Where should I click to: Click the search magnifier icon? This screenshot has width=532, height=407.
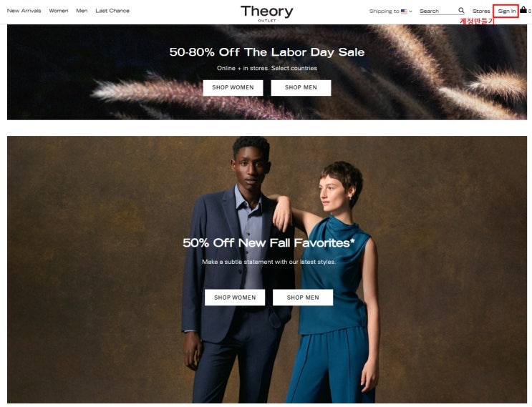pos(461,11)
